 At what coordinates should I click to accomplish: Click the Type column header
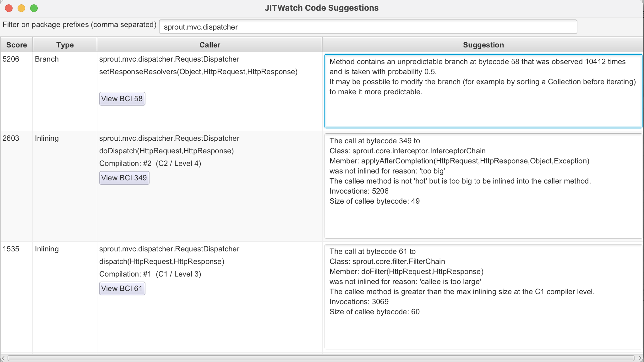tap(65, 45)
